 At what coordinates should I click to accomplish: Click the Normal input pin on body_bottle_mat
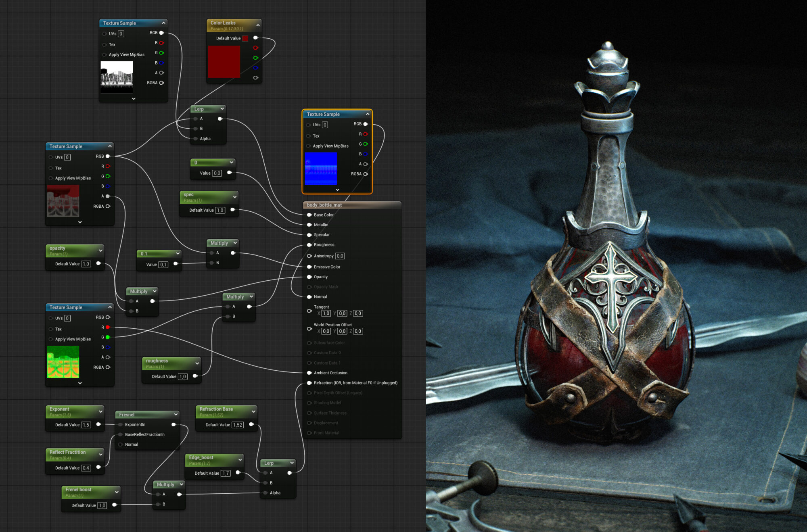point(309,296)
